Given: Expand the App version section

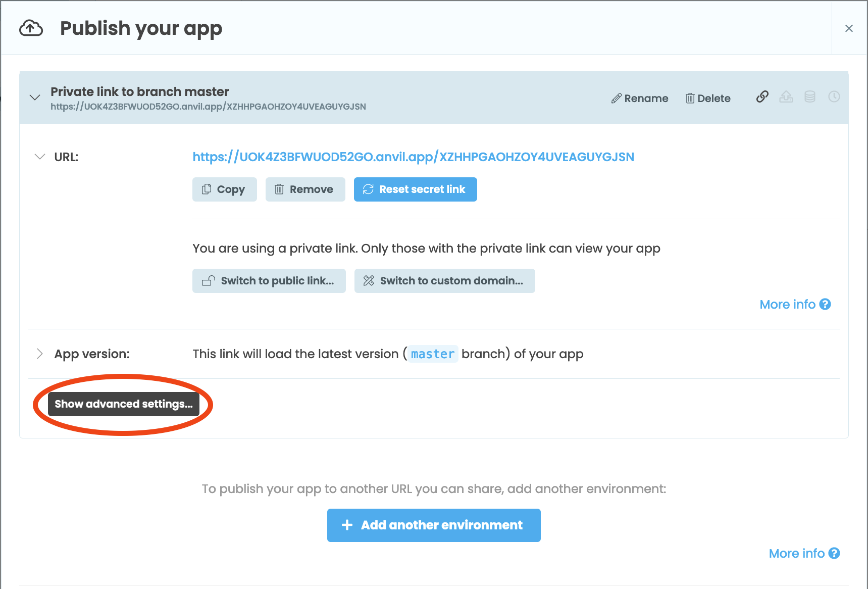Looking at the screenshot, I should pyautogui.click(x=40, y=354).
